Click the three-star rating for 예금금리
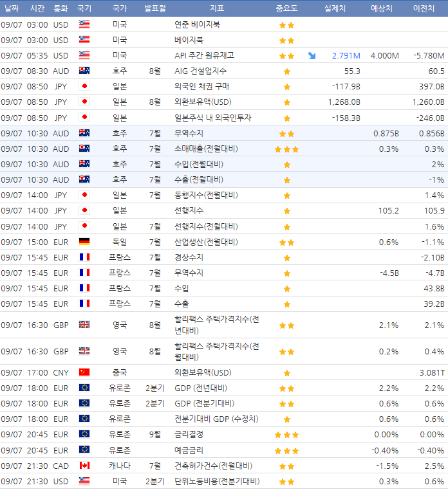The height and width of the screenshot is (492, 448). point(286,451)
